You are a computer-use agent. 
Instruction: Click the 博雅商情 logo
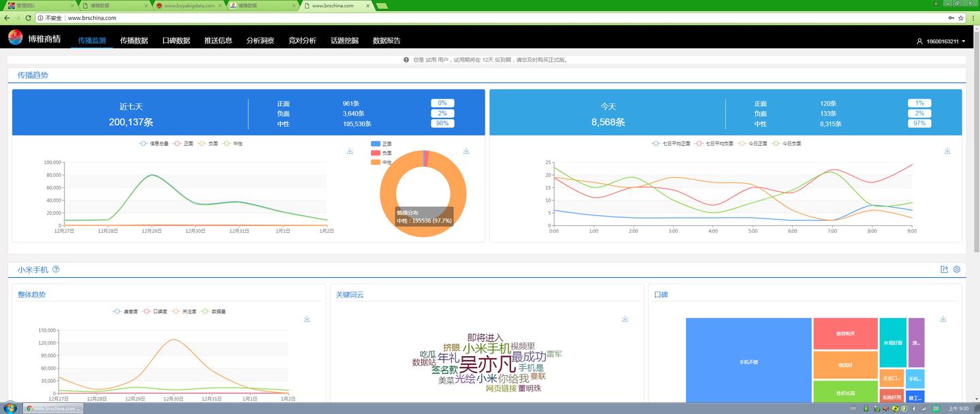click(34, 39)
